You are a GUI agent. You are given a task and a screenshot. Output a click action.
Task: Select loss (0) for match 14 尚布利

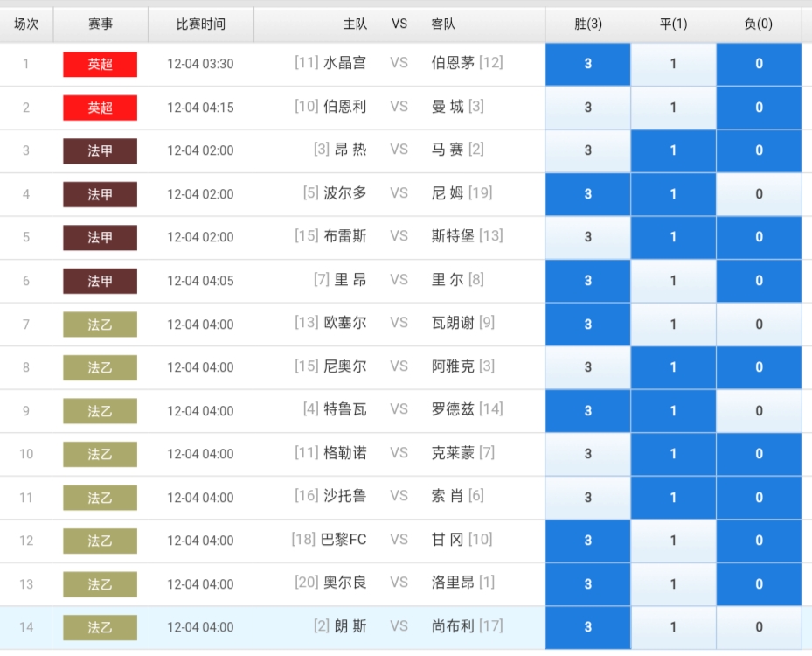coord(759,627)
